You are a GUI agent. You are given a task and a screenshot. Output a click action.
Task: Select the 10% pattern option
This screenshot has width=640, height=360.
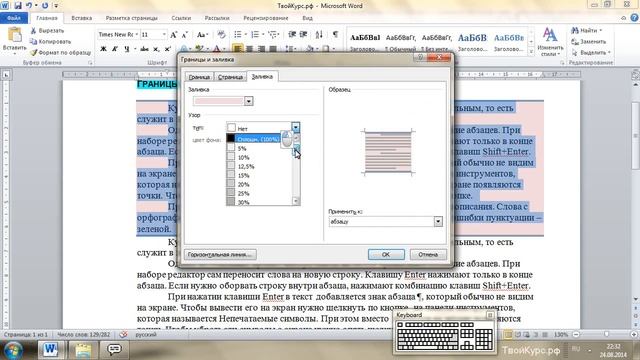tap(260, 157)
